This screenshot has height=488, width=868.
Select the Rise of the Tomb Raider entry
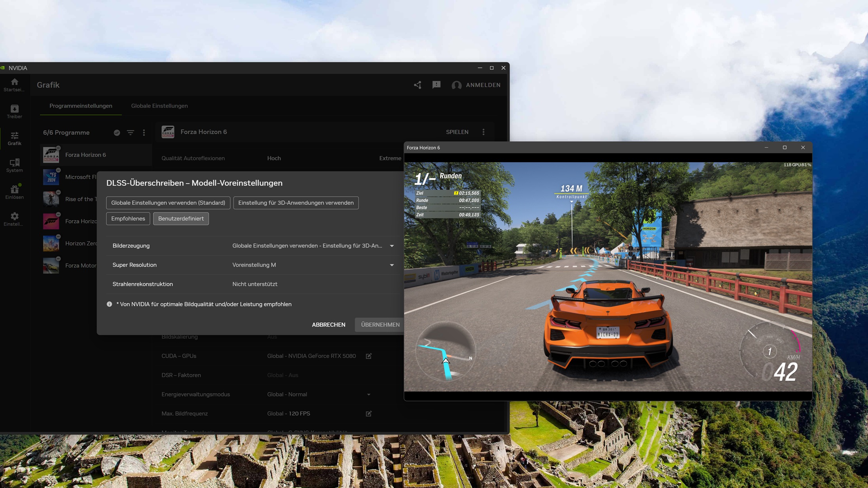click(69, 199)
